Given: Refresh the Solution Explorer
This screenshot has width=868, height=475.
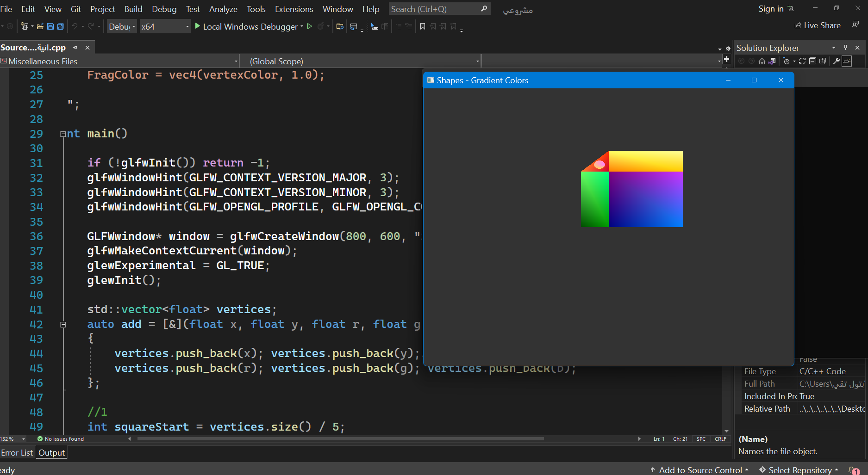Looking at the screenshot, I should tap(802, 61).
